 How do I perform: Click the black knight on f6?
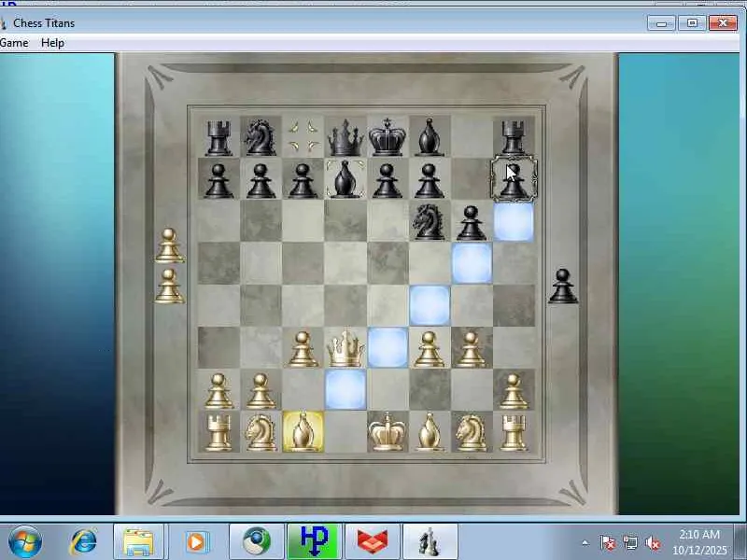coord(429,221)
